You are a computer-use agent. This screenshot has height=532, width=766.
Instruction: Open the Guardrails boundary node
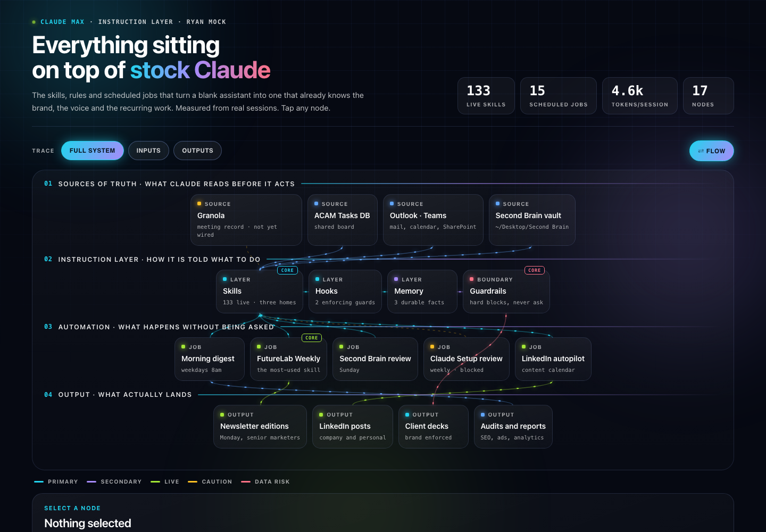506,292
